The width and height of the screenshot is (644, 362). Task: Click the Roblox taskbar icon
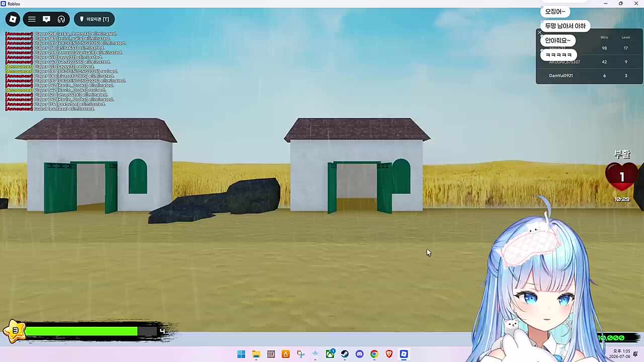point(404,354)
